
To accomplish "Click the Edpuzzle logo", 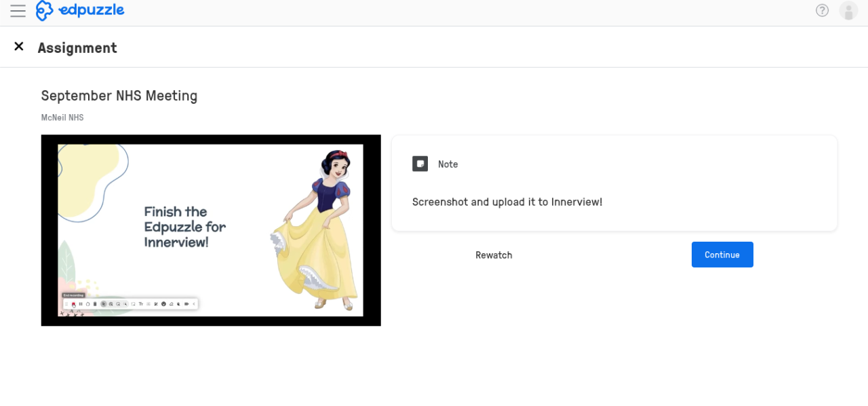I will coord(80,11).
